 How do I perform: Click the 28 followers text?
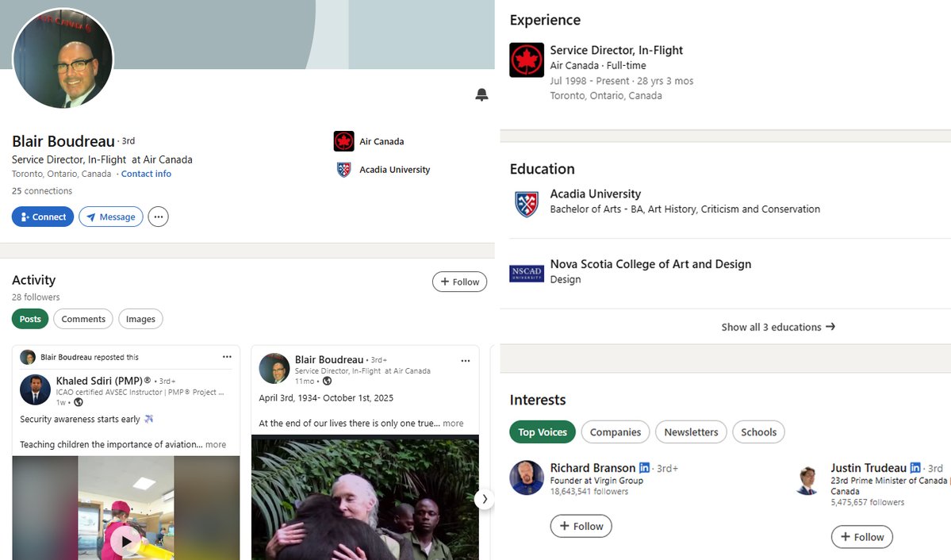(x=36, y=297)
